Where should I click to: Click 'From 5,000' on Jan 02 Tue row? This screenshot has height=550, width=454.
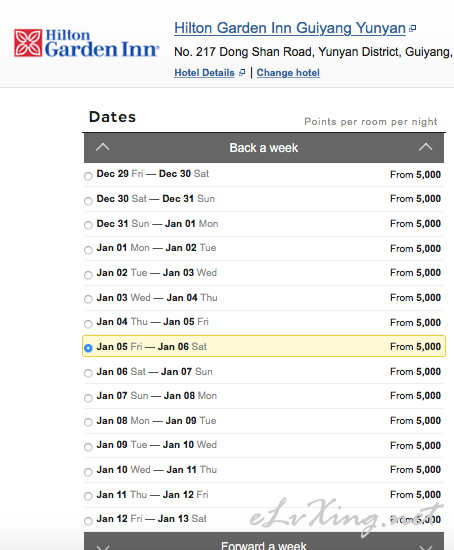point(415,273)
